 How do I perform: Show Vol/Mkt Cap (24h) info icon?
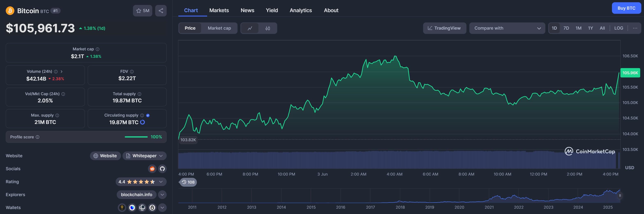(63, 94)
